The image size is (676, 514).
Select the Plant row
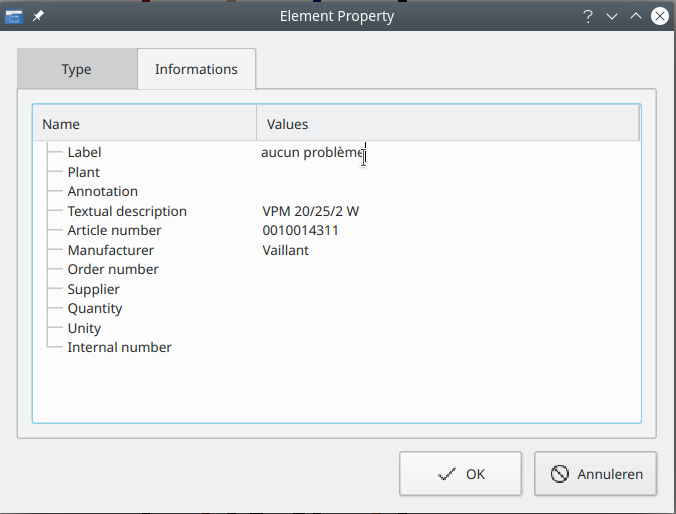[x=84, y=172]
